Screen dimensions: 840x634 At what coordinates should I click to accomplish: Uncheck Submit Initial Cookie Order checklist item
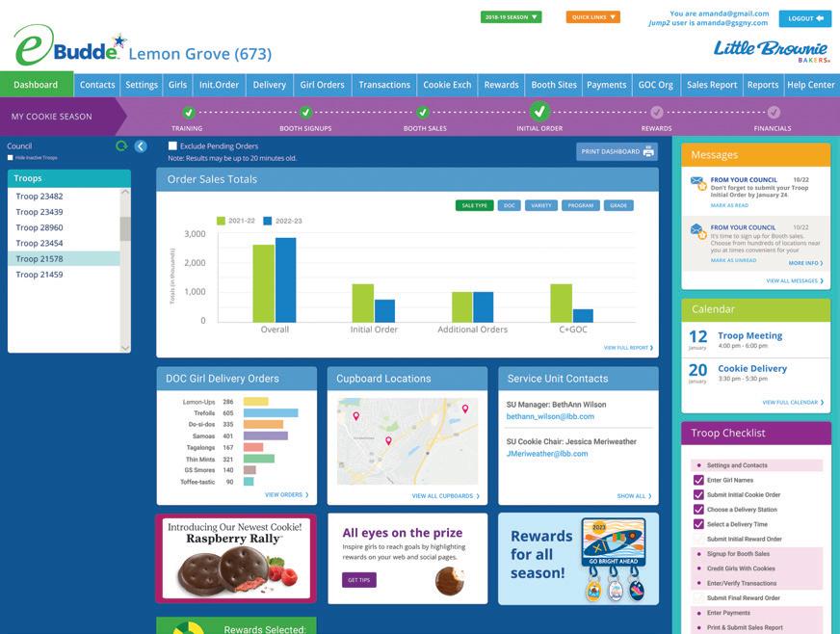[x=698, y=494]
